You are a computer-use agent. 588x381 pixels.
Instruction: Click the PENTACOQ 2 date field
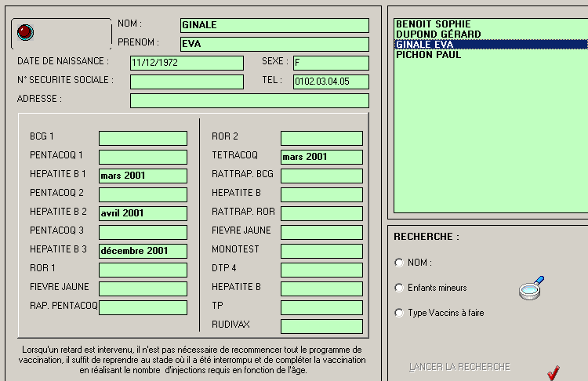point(143,194)
